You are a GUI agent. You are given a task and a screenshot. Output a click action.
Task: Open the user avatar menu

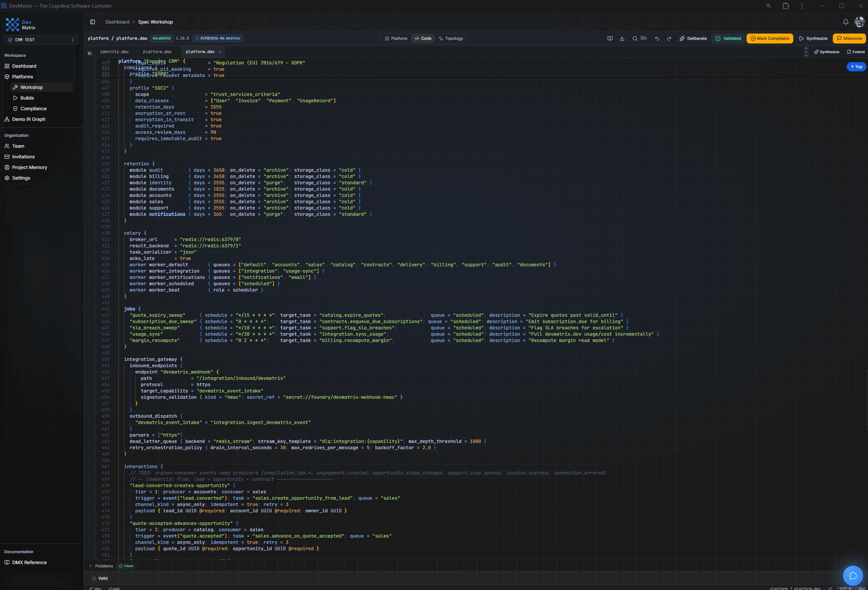click(x=859, y=22)
